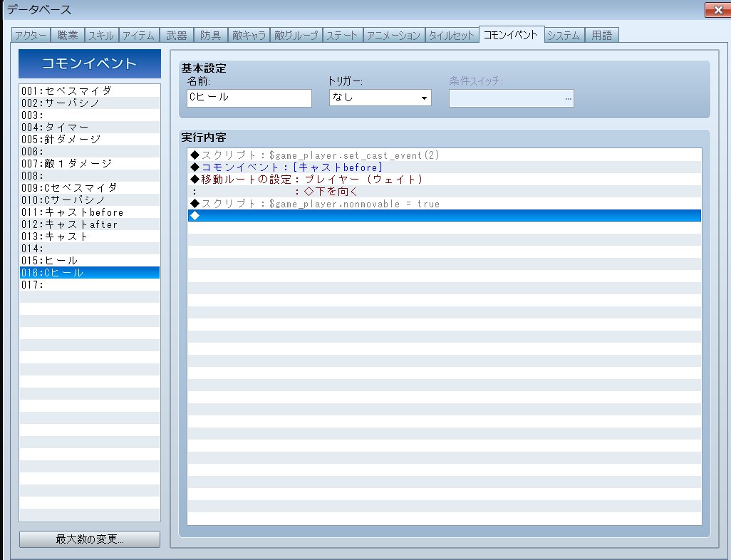The width and height of the screenshot is (731, 560).
Task: Open the ステート tab
Action: pos(343,36)
